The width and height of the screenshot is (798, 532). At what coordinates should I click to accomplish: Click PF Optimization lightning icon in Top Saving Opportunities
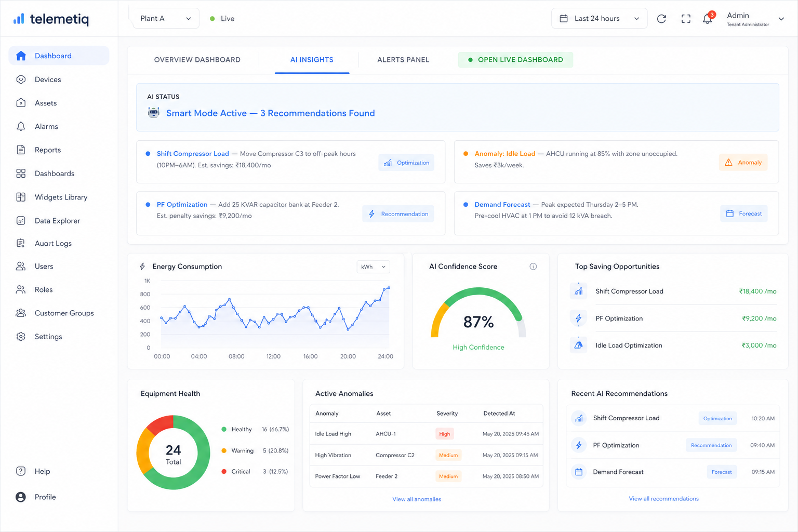click(579, 318)
